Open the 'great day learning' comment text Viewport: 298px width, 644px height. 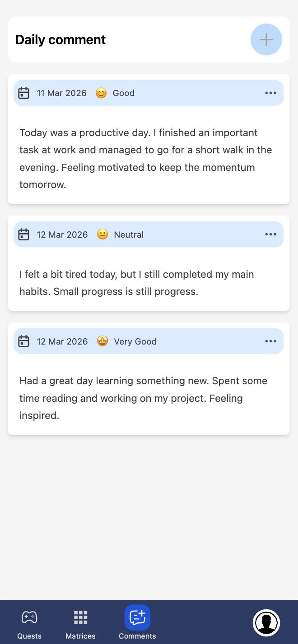click(143, 398)
